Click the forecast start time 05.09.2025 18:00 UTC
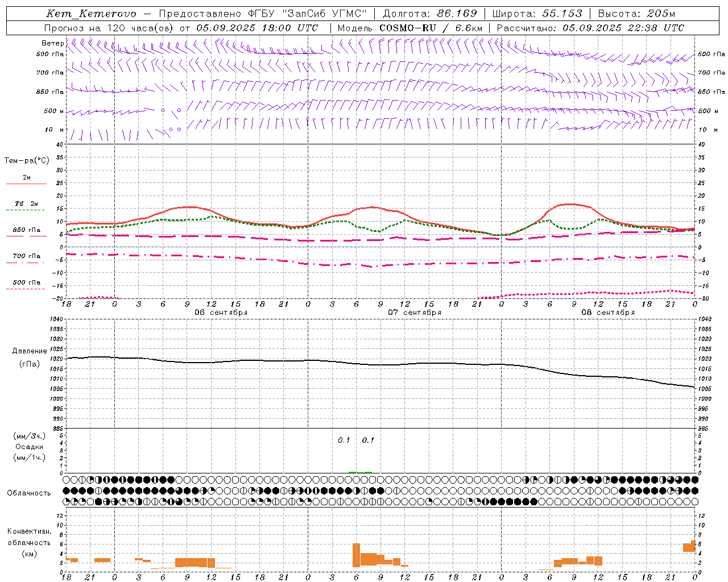The image size is (728, 582). click(257, 28)
